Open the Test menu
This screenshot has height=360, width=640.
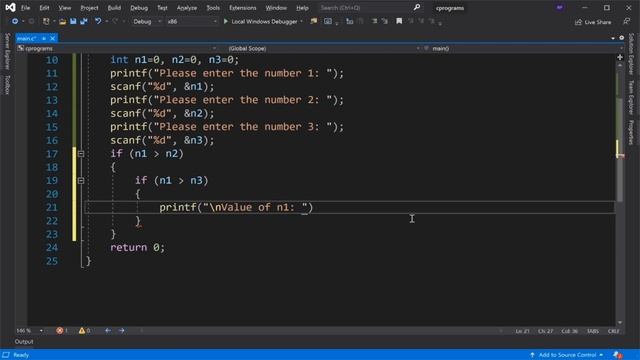tap(162, 8)
